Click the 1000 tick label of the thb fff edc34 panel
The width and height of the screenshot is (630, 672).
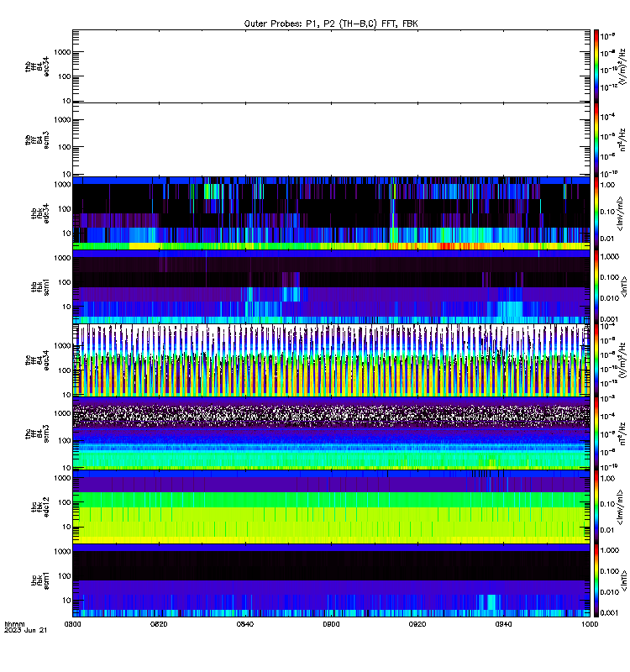pyautogui.click(x=62, y=52)
